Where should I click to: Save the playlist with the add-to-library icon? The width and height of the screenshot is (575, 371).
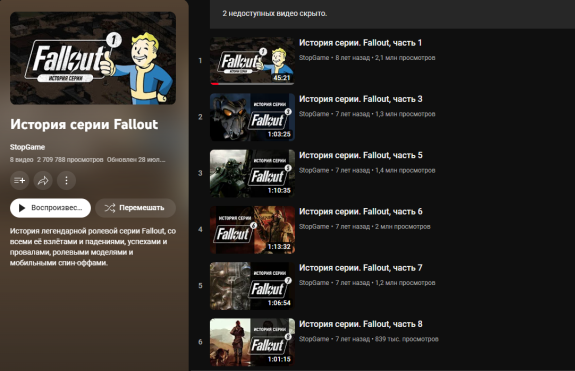click(x=19, y=180)
